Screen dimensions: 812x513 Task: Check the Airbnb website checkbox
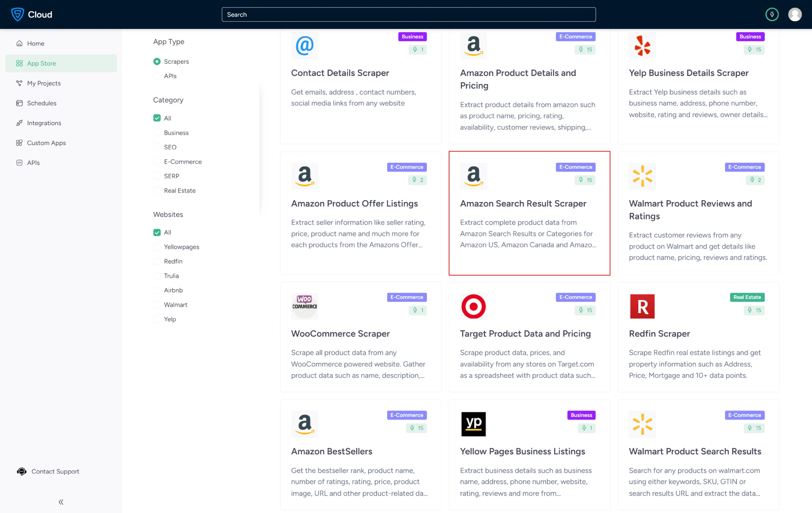click(157, 290)
